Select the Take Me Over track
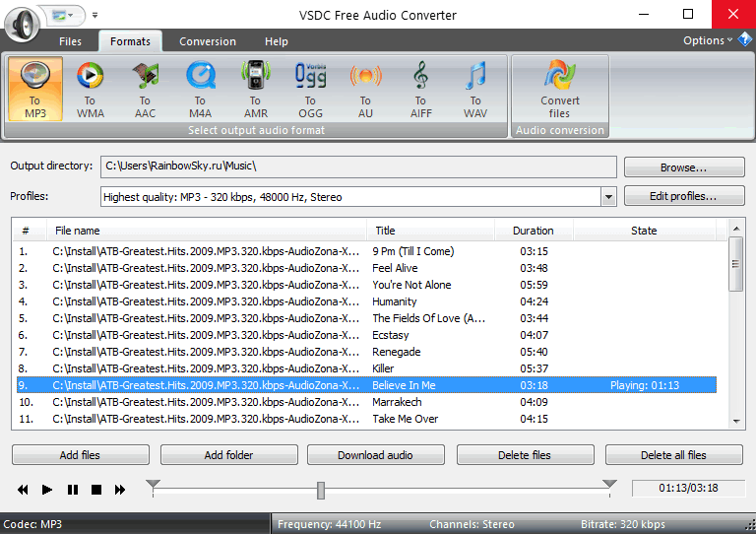756x534 pixels. point(366,419)
